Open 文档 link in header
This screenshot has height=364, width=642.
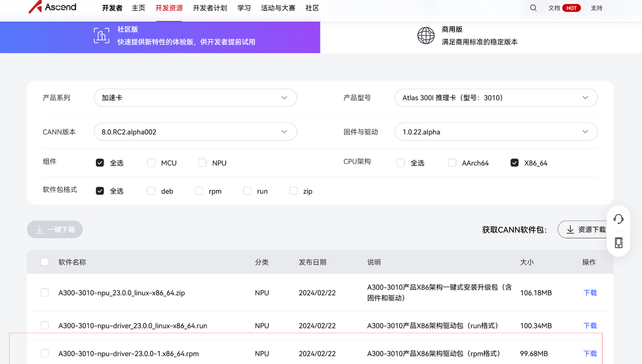pos(554,8)
